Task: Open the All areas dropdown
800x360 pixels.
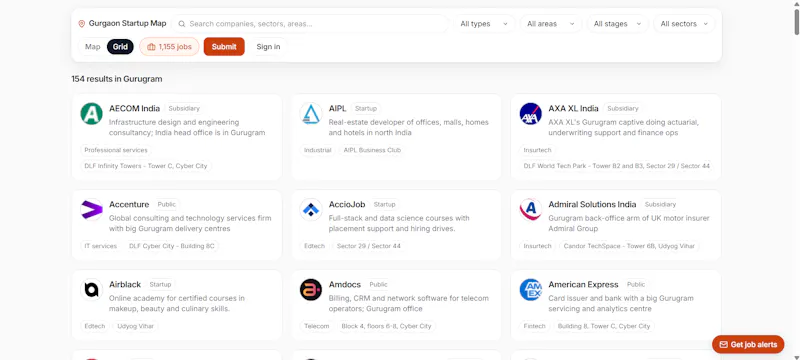Action: click(551, 24)
